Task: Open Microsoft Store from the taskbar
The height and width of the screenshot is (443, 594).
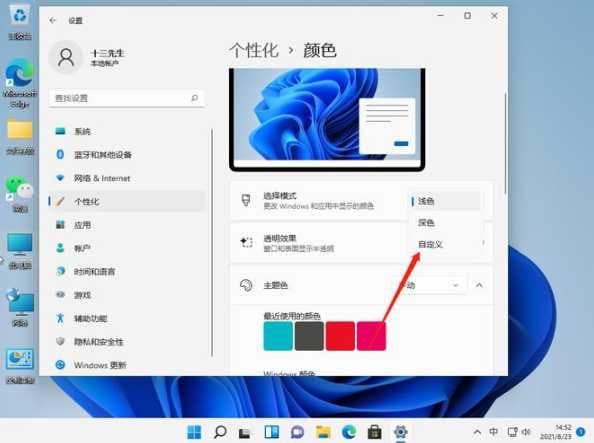Action: point(374,432)
